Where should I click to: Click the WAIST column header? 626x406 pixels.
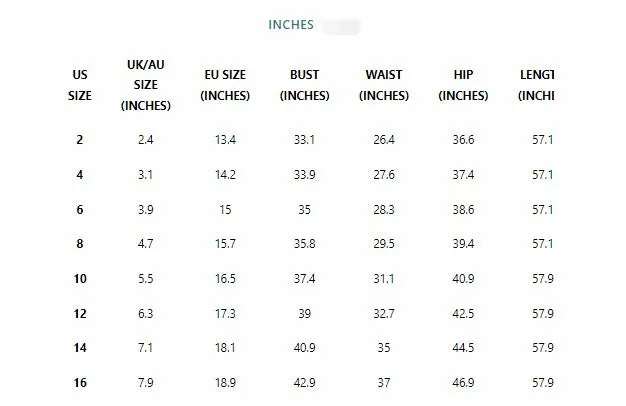(384, 85)
